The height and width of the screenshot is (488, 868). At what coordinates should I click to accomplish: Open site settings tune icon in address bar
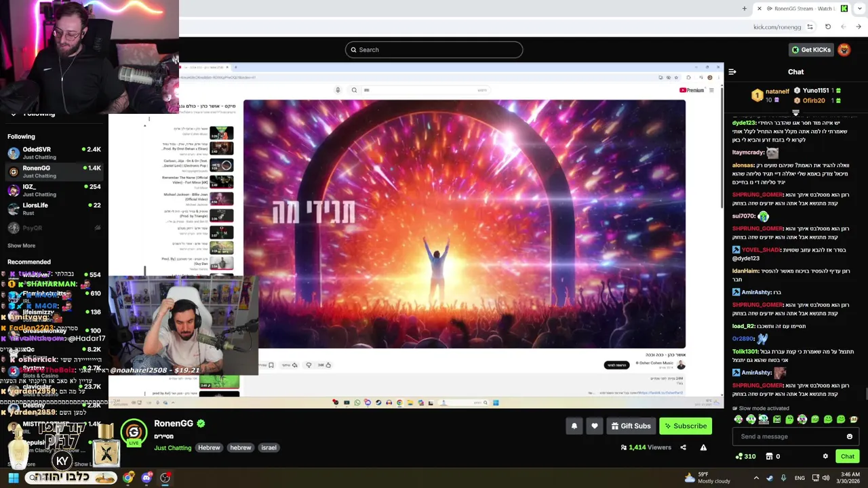pos(810,27)
